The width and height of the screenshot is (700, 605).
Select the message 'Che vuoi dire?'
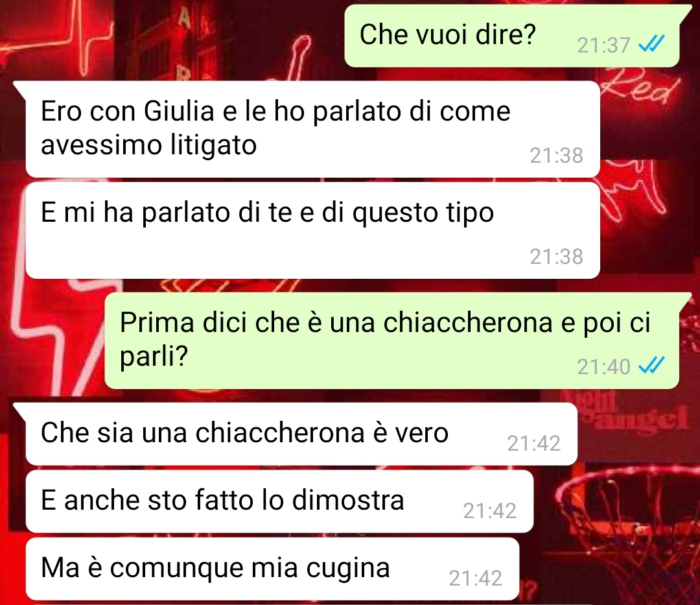click(x=512, y=36)
